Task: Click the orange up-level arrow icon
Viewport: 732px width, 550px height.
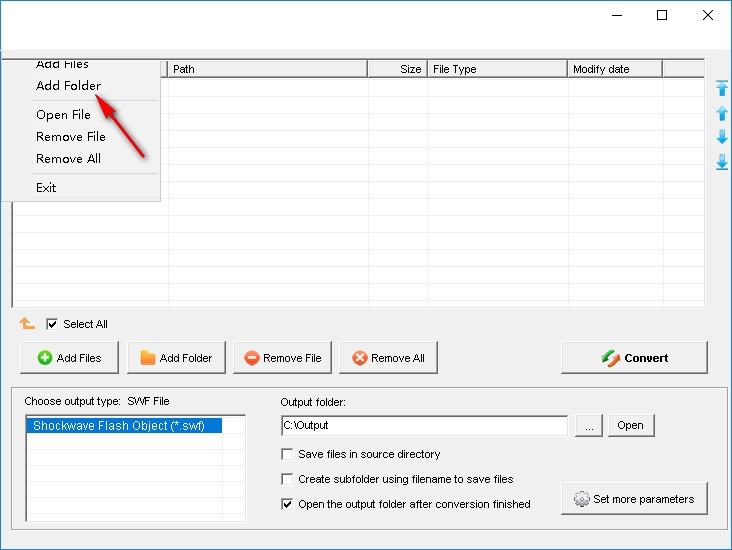Action: pyautogui.click(x=27, y=323)
